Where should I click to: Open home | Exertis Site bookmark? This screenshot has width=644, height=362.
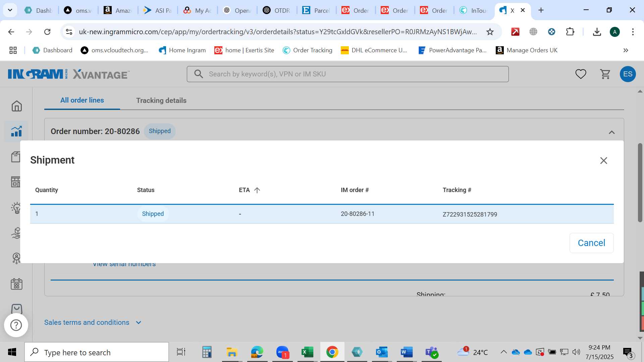click(244, 50)
